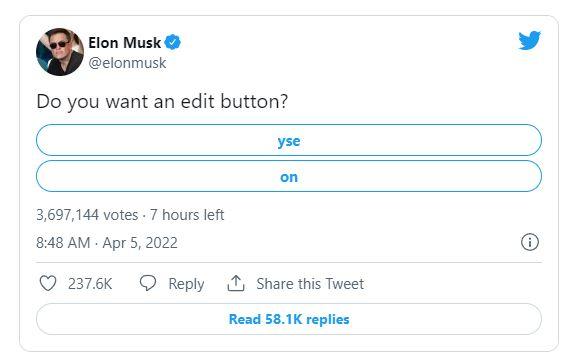Open the Elon Musk display name

point(124,43)
